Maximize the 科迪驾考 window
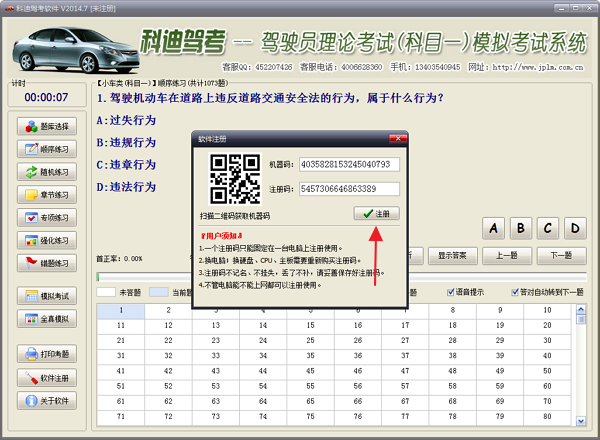This screenshot has width=600, height=440. click(575, 8)
